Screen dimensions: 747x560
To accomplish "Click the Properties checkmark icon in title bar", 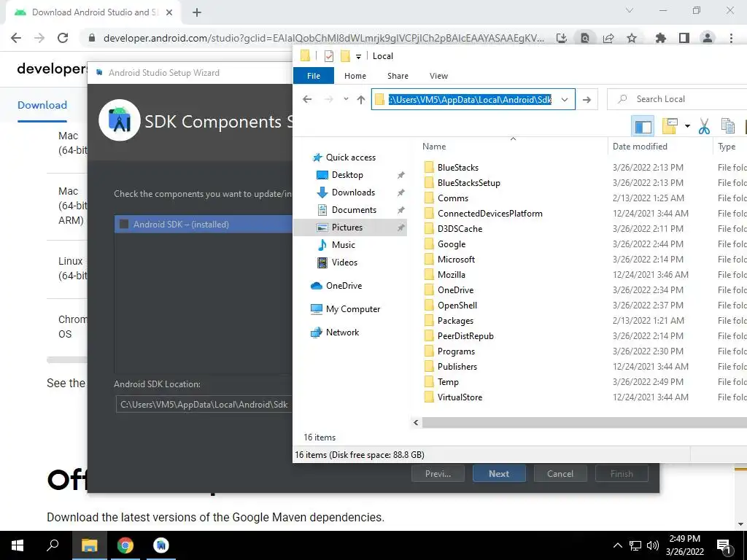I will (329, 56).
